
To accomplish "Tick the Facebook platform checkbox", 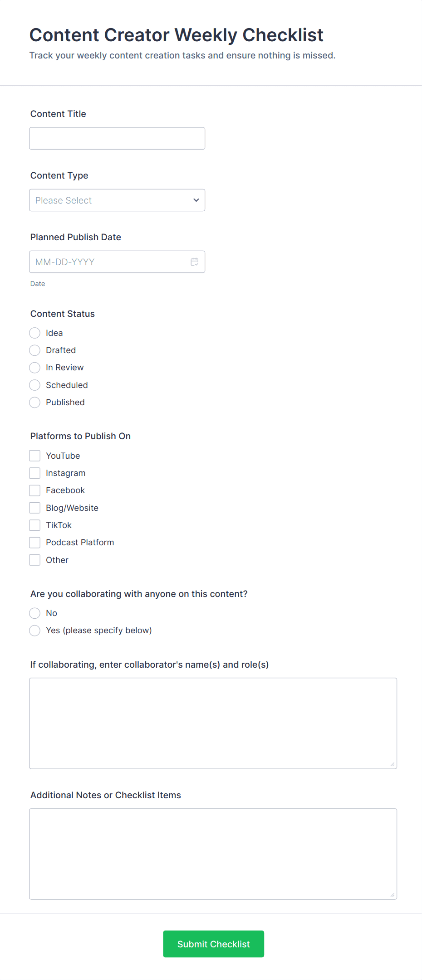I will (x=35, y=490).
